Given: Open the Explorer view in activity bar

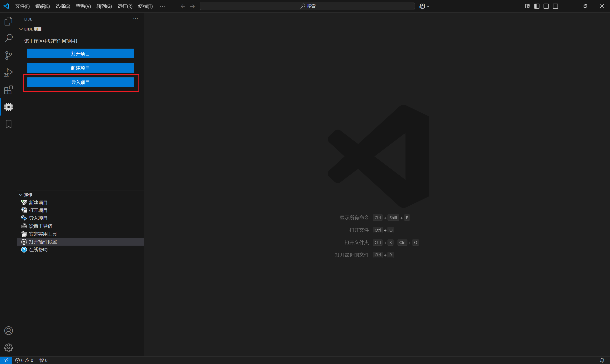Looking at the screenshot, I should (8, 21).
